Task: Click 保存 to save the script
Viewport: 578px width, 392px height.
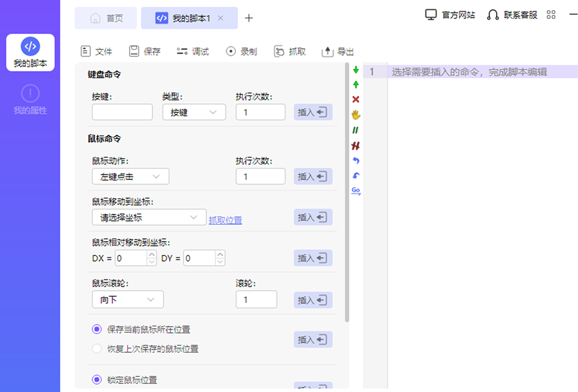Action: pyautogui.click(x=145, y=51)
